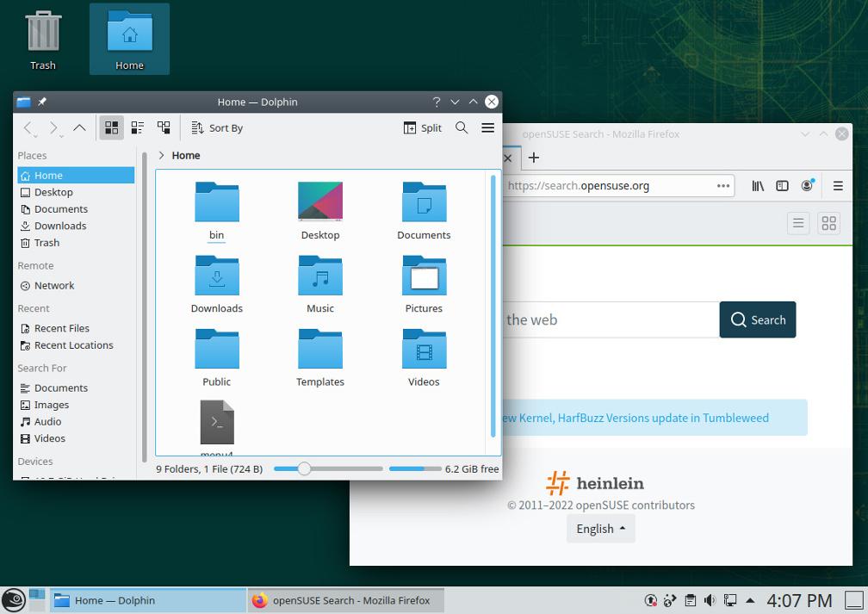This screenshot has width=868, height=614.
Task: Select the Music folder
Action: 320,284
